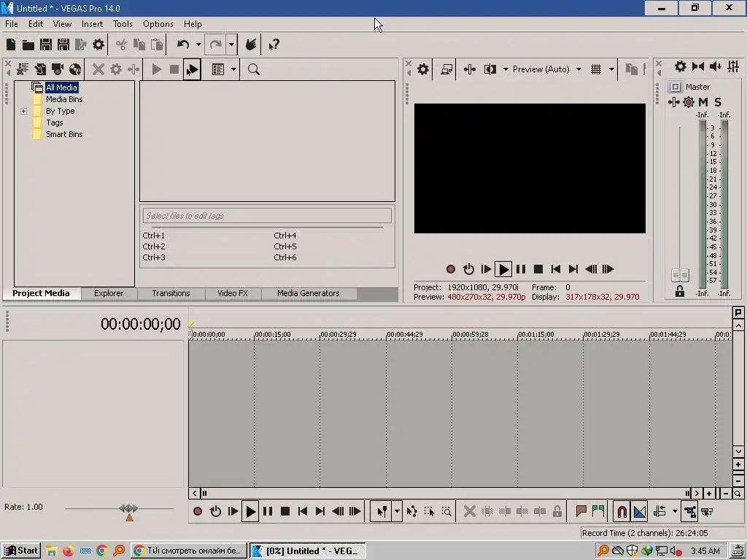
Task: Select the Smart Bins folder
Action: [64, 134]
